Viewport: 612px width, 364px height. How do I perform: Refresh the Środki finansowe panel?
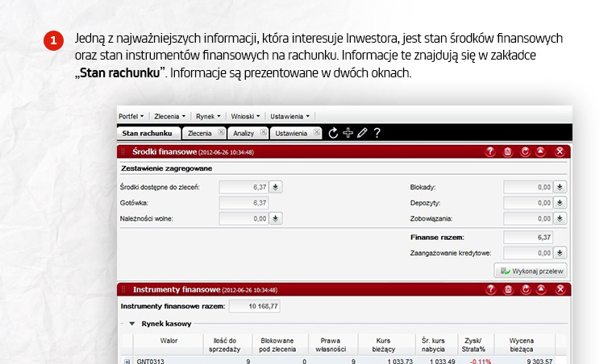point(525,151)
